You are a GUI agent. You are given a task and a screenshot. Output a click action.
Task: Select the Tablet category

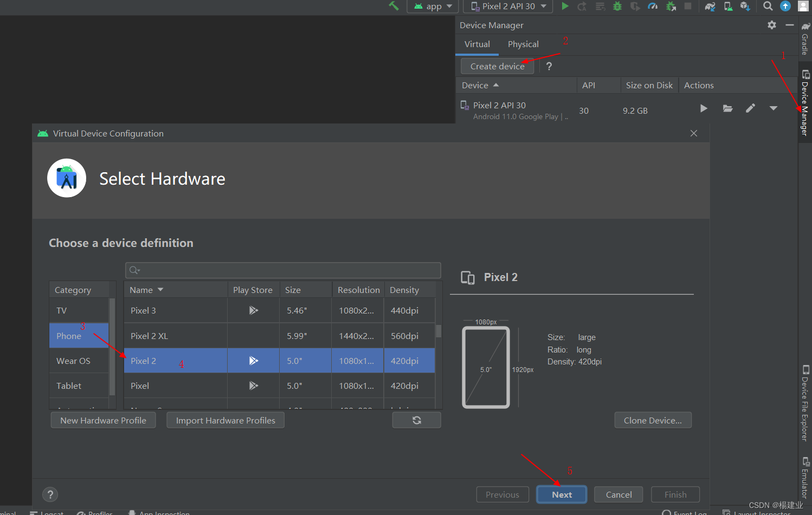[x=79, y=386]
